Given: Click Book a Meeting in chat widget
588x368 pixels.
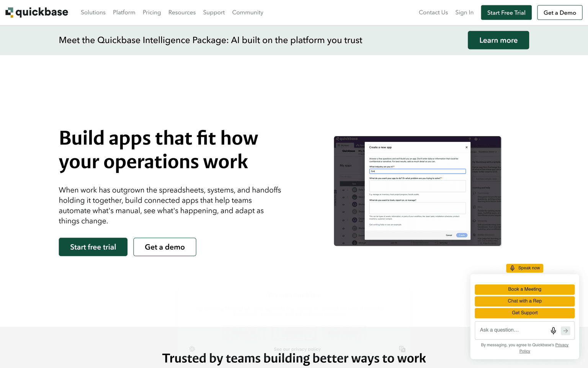Looking at the screenshot, I should (524, 289).
